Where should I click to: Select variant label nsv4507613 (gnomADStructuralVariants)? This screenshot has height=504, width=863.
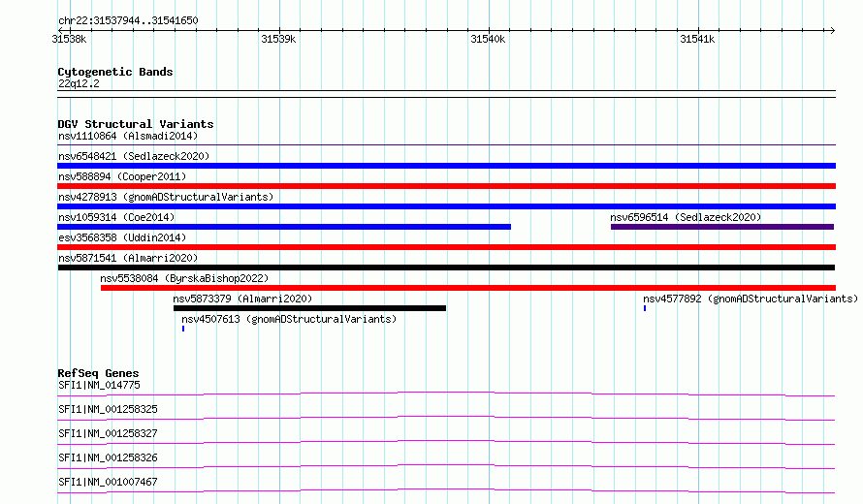coord(289,319)
